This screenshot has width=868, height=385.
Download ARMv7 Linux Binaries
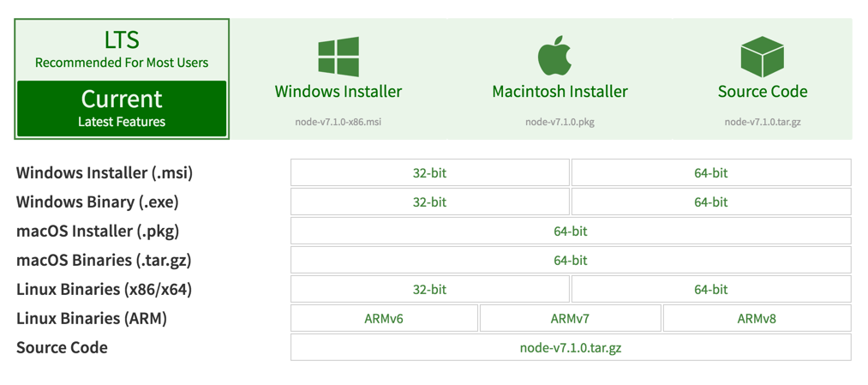pyautogui.click(x=570, y=318)
